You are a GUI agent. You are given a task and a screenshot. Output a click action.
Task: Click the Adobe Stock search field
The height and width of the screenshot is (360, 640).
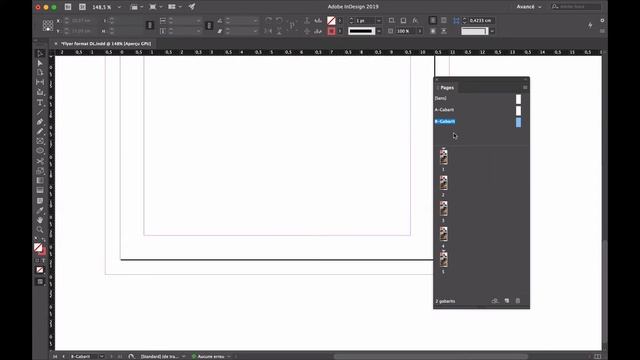[x=576, y=7]
